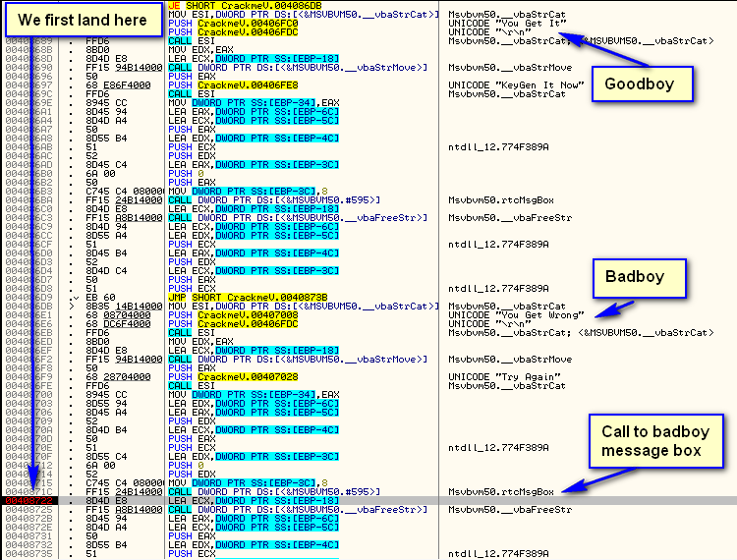
Task: Select the PUSH CrackmeV.00406FE8 instruction
Action: [233, 85]
